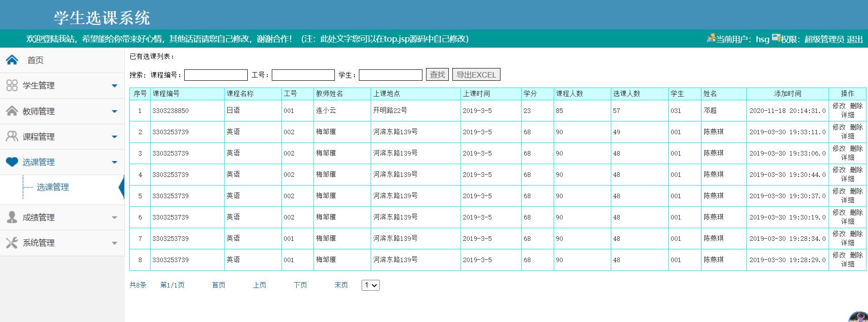
Task: Open the 课程管理 menu label
Action: click(39, 137)
